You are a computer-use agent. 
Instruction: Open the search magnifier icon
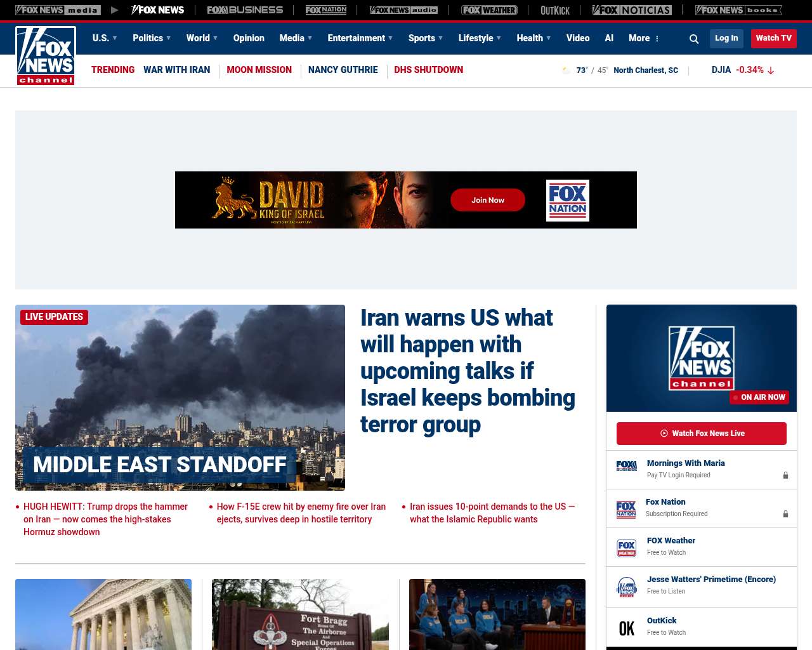point(694,39)
